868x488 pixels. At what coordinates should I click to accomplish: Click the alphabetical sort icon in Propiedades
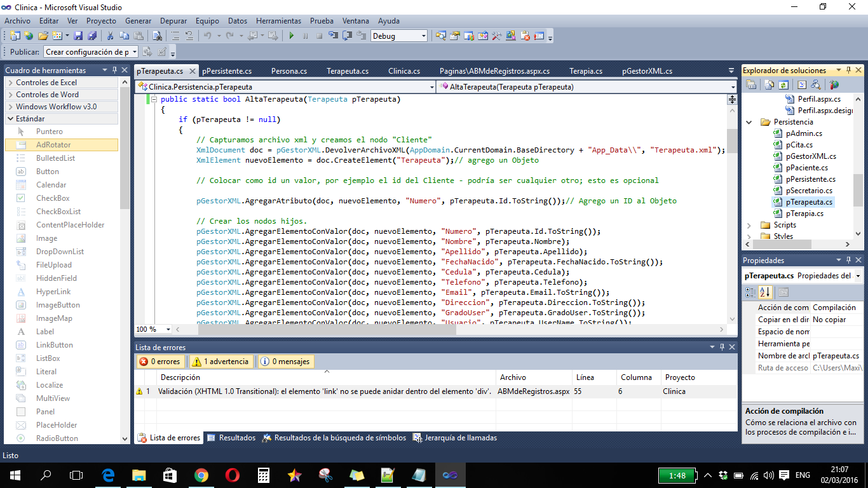(x=765, y=292)
